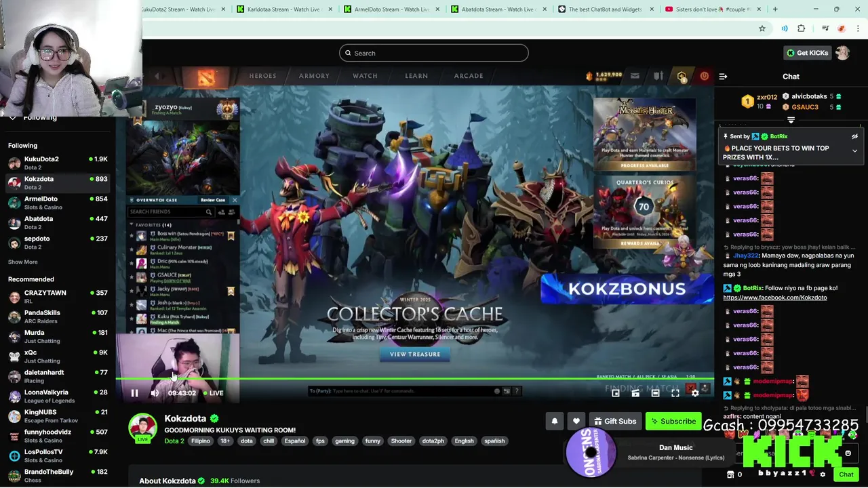Open the media controls icon in Chrome toolbar

825,28
